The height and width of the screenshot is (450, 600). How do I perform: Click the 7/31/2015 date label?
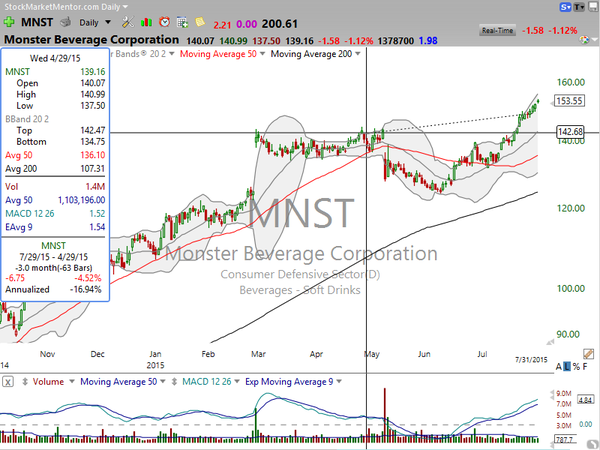tap(531, 360)
